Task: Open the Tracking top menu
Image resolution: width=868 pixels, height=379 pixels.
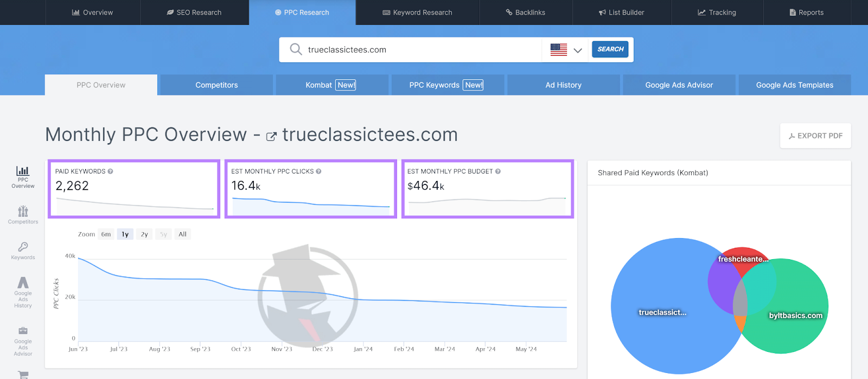Action: [717, 12]
